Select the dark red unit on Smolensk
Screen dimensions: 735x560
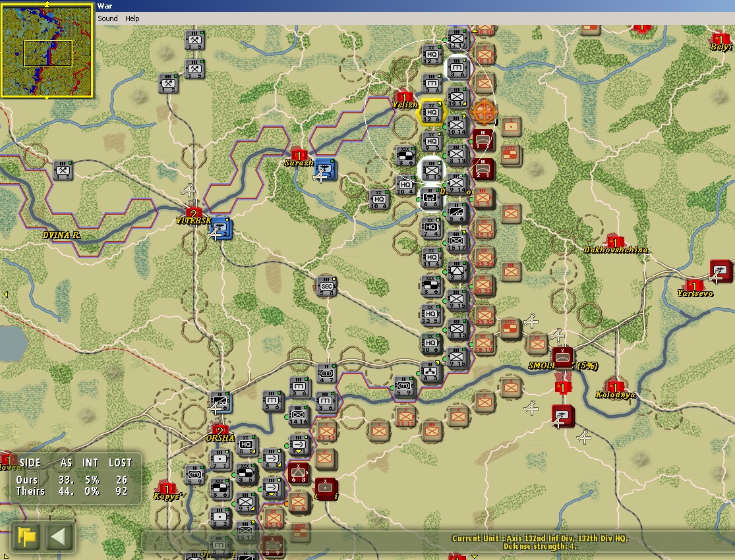[563, 358]
